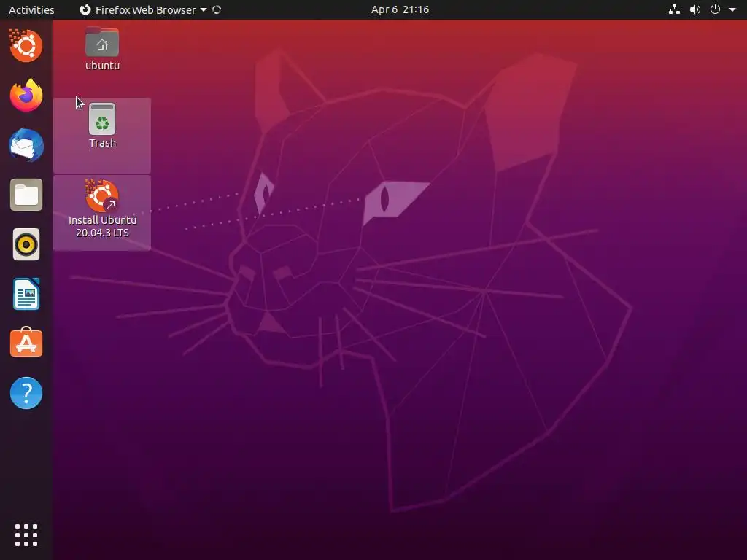Click the volume speaker icon
This screenshot has height=560, width=747.
[695, 9]
